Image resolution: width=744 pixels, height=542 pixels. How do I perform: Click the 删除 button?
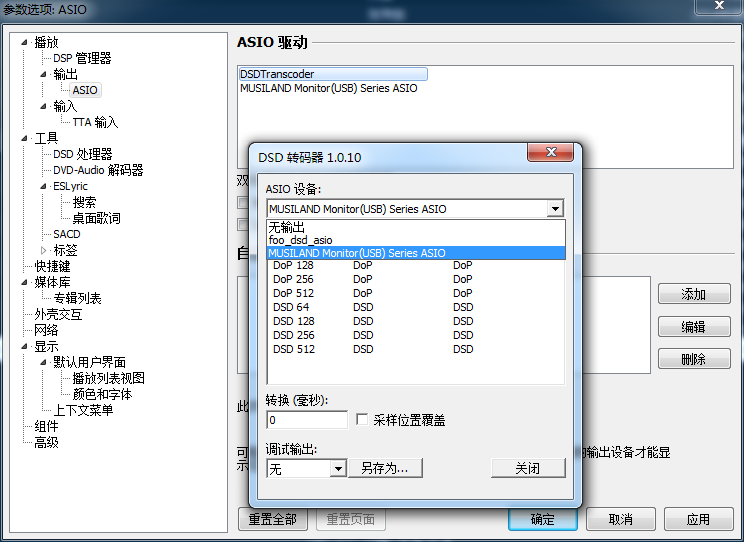pyautogui.click(x=693, y=359)
